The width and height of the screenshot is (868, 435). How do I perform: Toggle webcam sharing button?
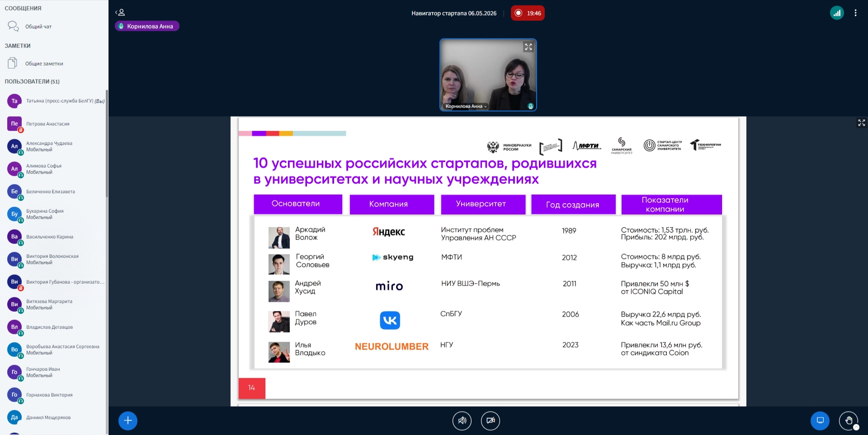click(491, 421)
